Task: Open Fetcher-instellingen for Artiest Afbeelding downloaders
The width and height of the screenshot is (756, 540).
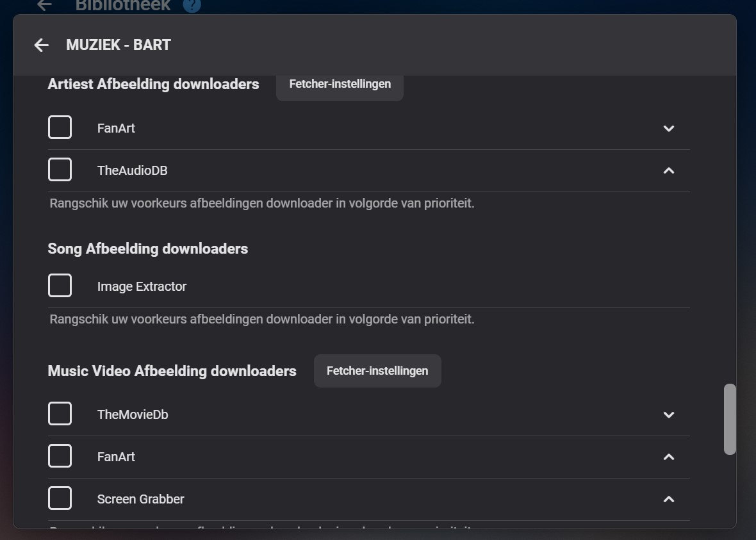Action: point(340,85)
